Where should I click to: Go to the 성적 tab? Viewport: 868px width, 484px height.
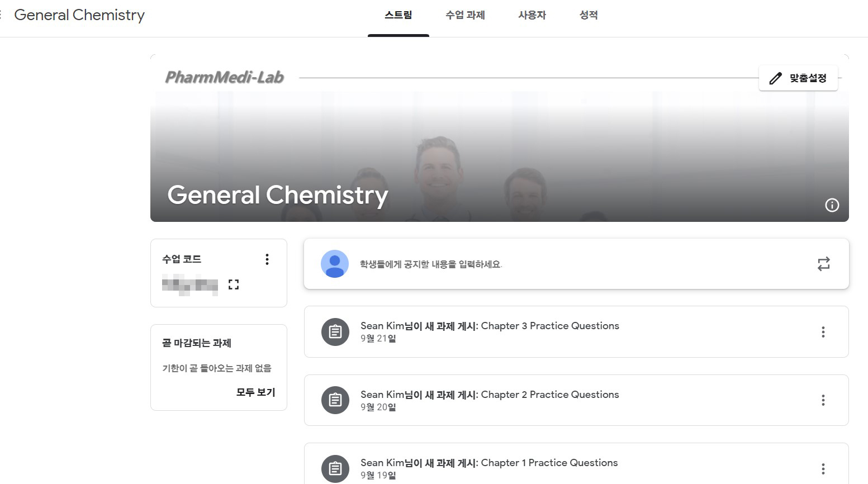589,16
